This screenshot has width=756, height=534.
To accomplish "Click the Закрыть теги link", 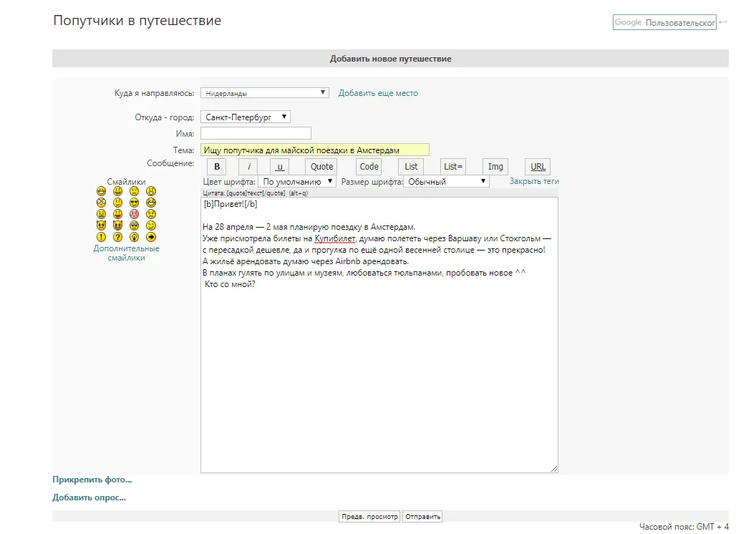I will pyautogui.click(x=534, y=181).
